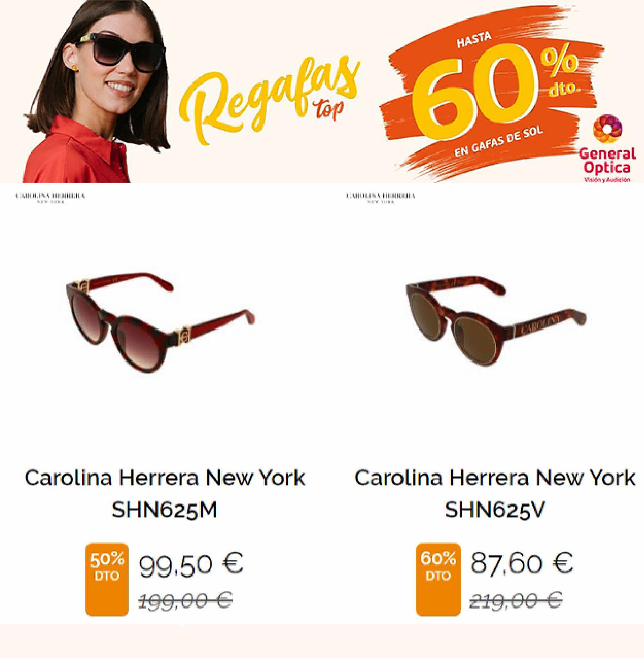This screenshot has width=644, height=658.
Task: Click the General Optica brand name text
Action: [x=607, y=161]
